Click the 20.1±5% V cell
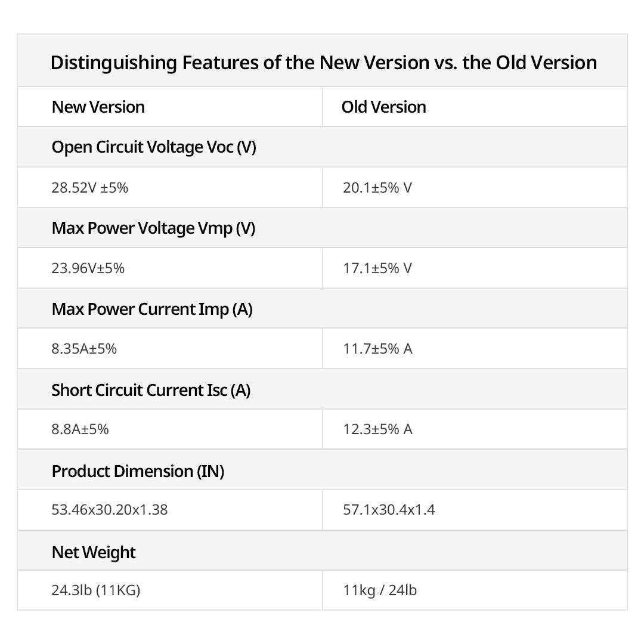This screenshot has width=644, height=644. point(377,188)
